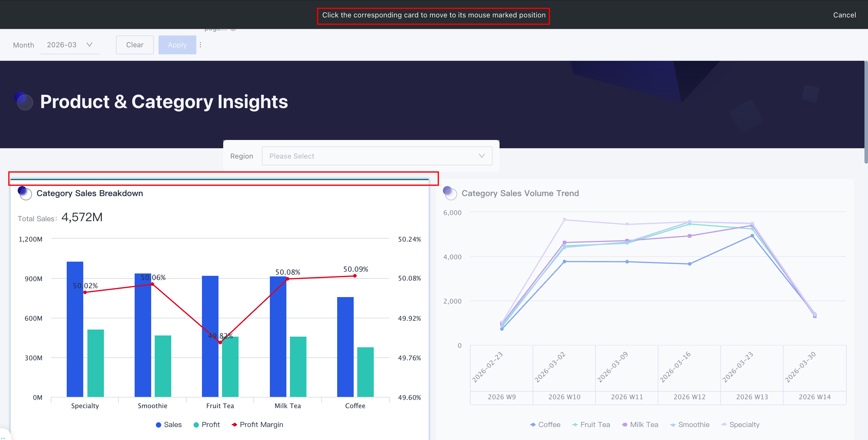Toggle the Profit legend series

tap(207, 425)
